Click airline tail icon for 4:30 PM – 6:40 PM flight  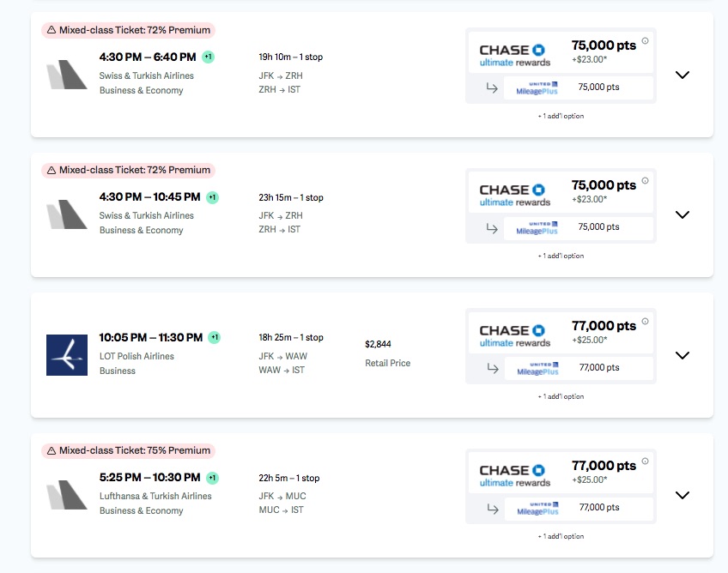point(67,75)
